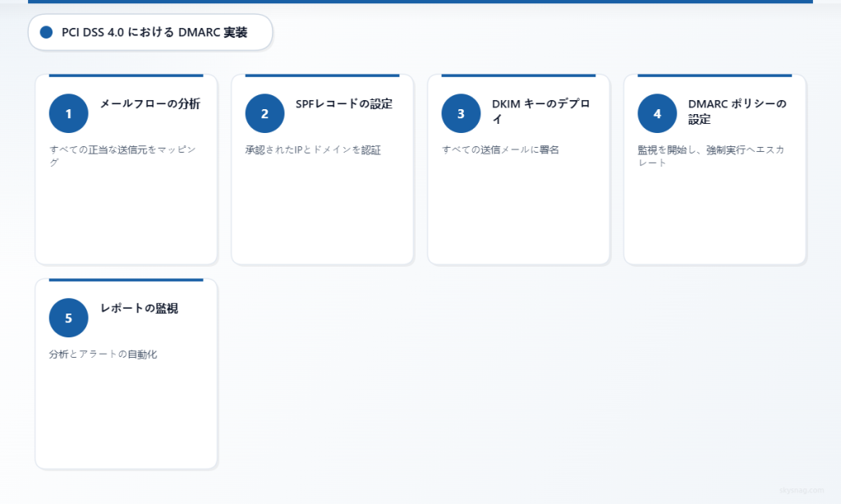Click the number 3 circle on the DKIM card
The width and height of the screenshot is (841, 504).
[461, 112]
